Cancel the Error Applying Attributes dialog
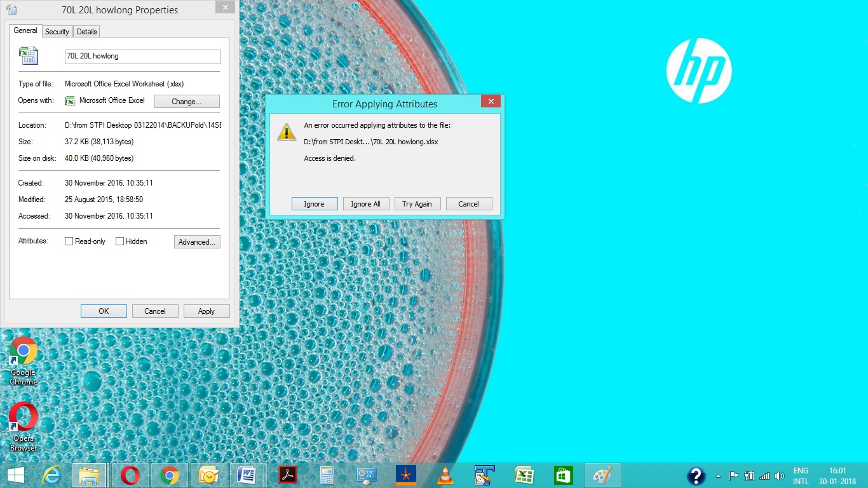868x488 pixels. point(468,204)
